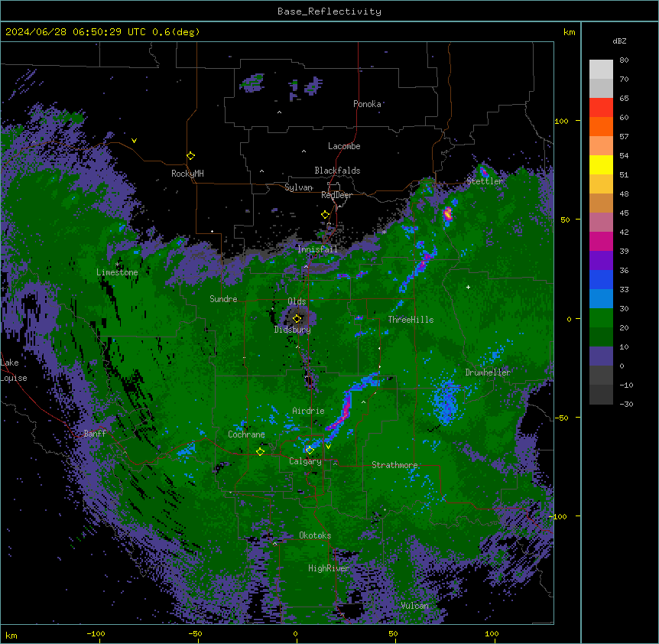The width and height of the screenshot is (659, 644).
Task: Click the Stettler city label
Action: pyautogui.click(x=485, y=181)
